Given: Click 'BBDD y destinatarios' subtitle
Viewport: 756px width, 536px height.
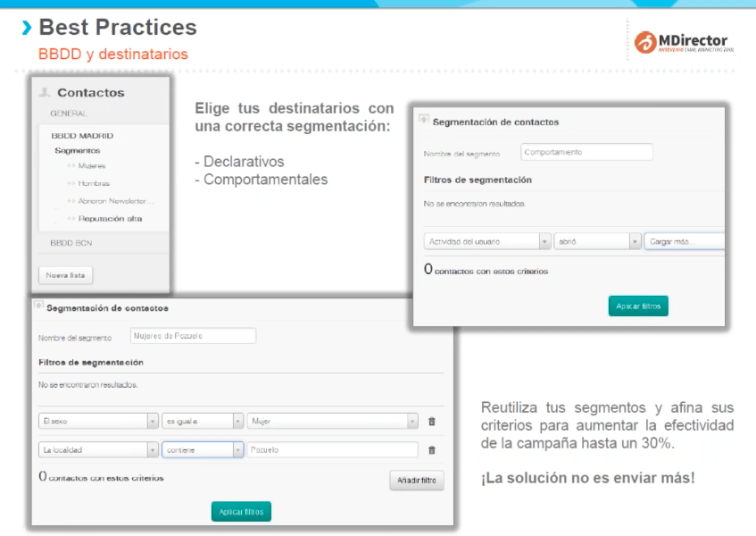Looking at the screenshot, I should pyautogui.click(x=113, y=54).
